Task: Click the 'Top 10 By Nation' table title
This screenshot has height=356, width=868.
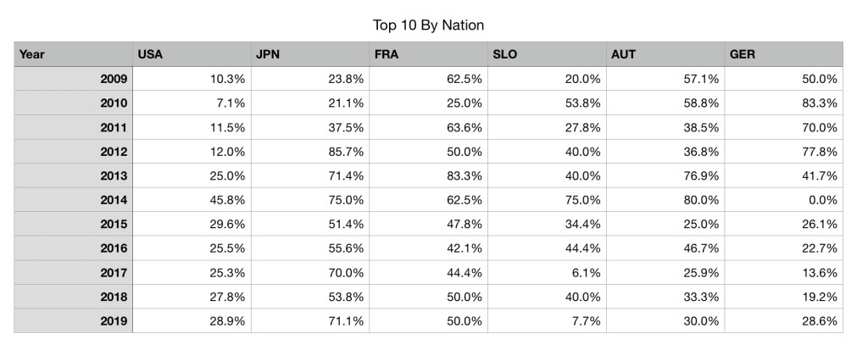Action: (x=428, y=25)
